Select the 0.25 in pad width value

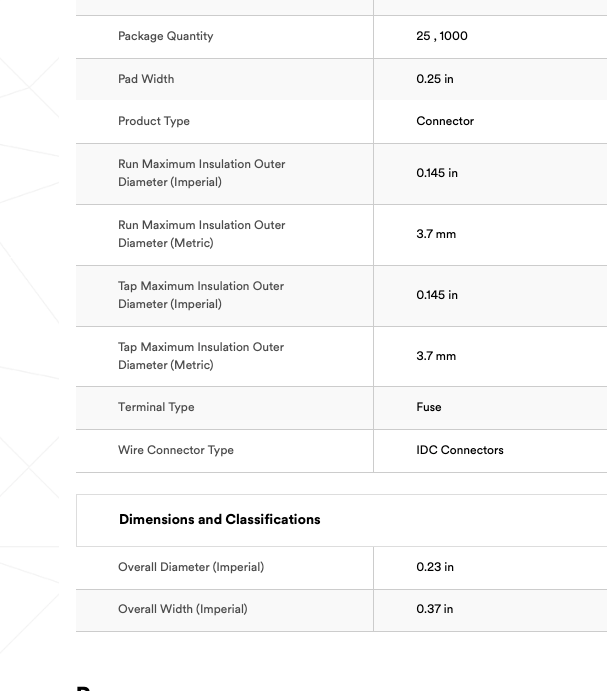tap(435, 79)
